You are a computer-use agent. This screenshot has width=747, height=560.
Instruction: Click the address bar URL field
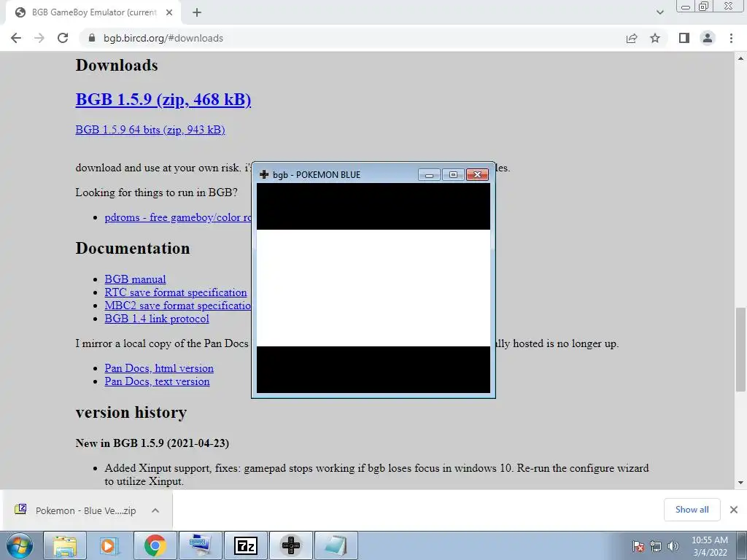pyautogui.click(x=352, y=38)
